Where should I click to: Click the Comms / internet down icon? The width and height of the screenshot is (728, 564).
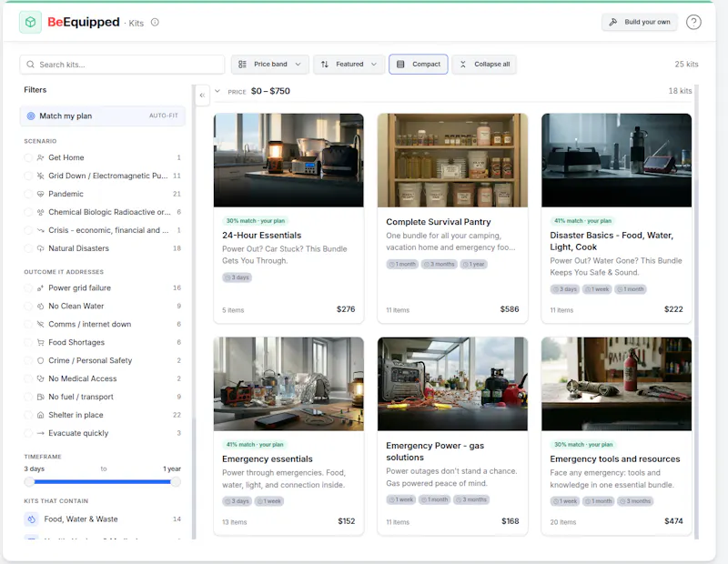pyautogui.click(x=40, y=325)
